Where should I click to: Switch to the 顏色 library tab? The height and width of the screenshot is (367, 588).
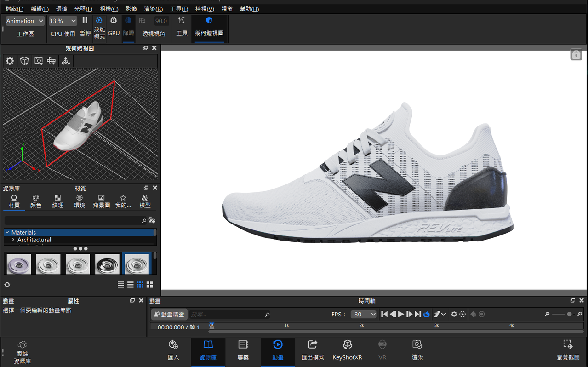(x=36, y=201)
